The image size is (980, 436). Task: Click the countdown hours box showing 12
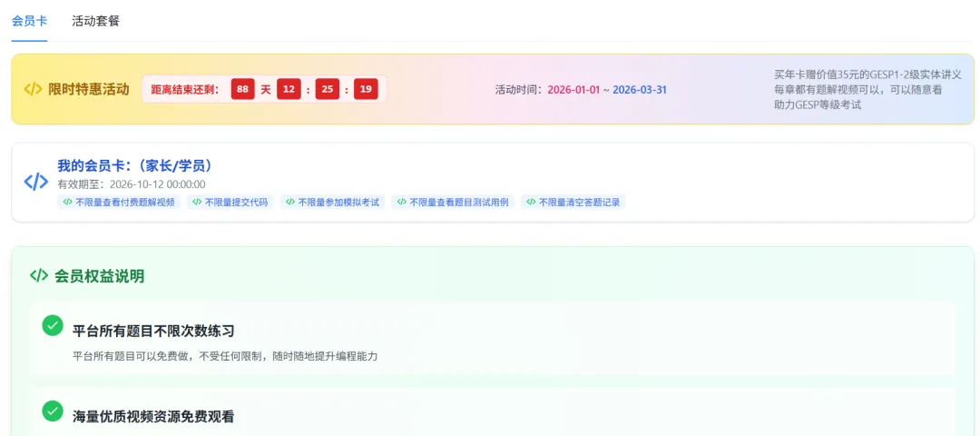(x=289, y=89)
